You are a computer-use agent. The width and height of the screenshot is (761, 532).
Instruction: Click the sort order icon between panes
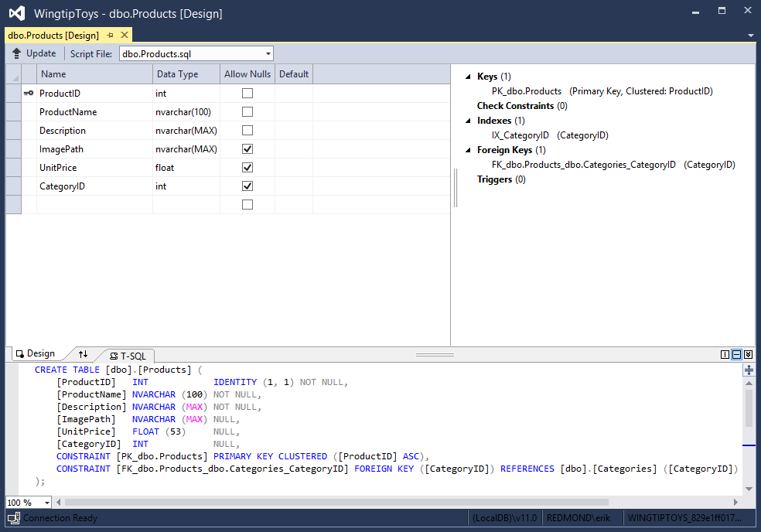83,353
